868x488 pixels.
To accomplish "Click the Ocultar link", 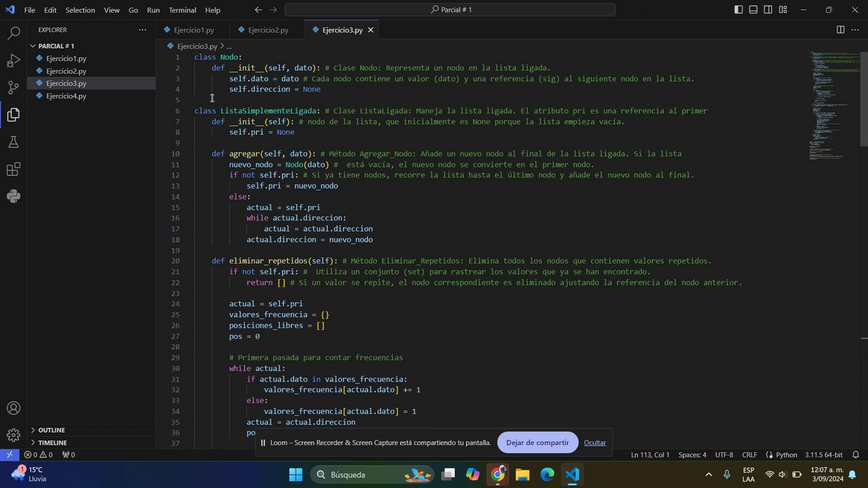I will pyautogui.click(x=595, y=443).
